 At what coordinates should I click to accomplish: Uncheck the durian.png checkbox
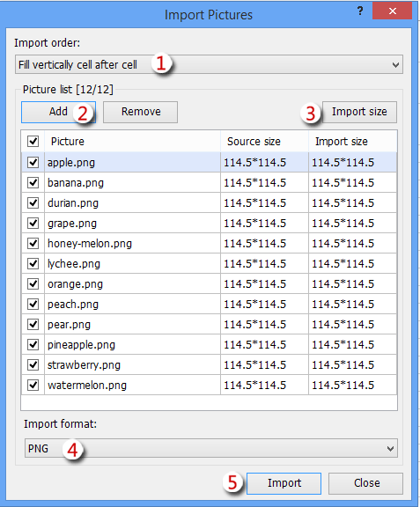[x=33, y=203]
